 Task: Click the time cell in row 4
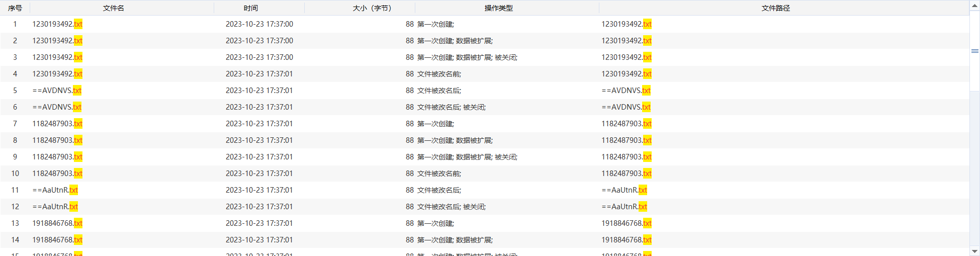tap(259, 74)
